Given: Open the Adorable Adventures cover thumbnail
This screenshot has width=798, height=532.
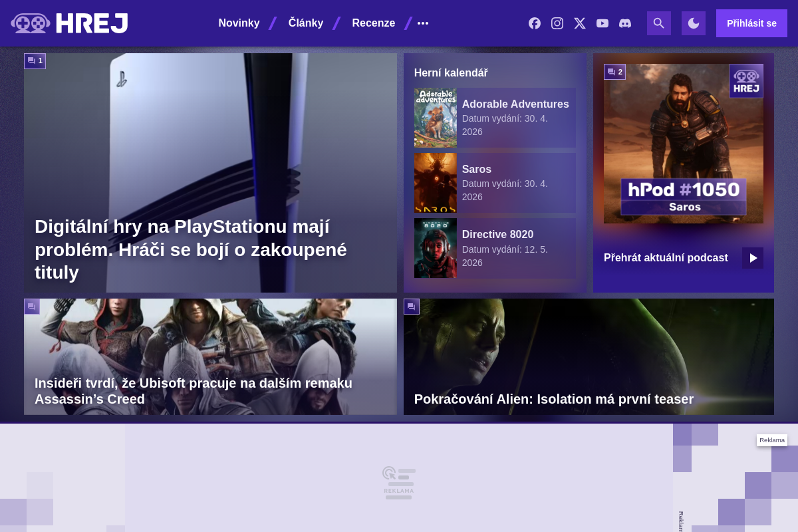Looking at the screenshot, I should coord(436,118).
